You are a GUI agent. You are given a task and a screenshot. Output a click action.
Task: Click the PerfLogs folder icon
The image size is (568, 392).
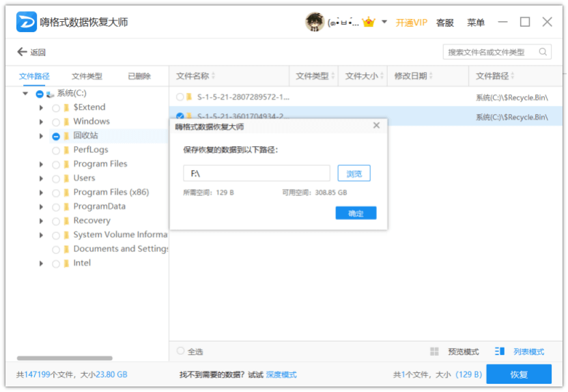point(66,150)
